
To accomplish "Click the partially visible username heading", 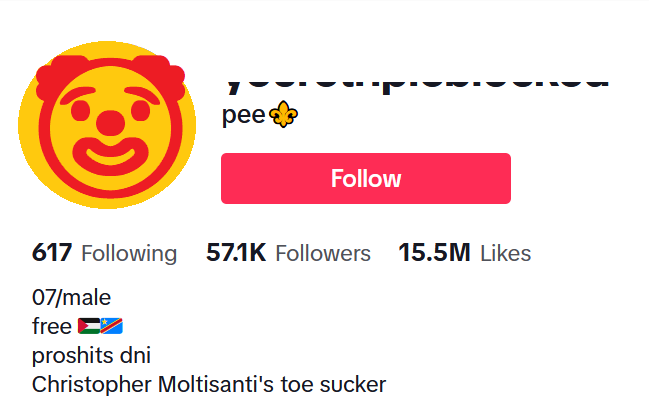I will pyautogui.click(x=414, y=78).
